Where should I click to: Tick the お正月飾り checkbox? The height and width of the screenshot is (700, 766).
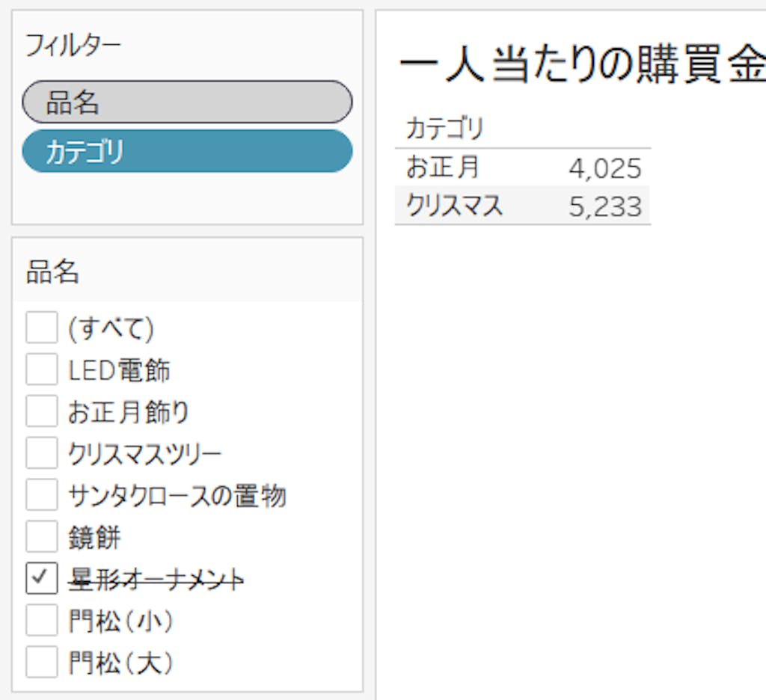[41, 411]
